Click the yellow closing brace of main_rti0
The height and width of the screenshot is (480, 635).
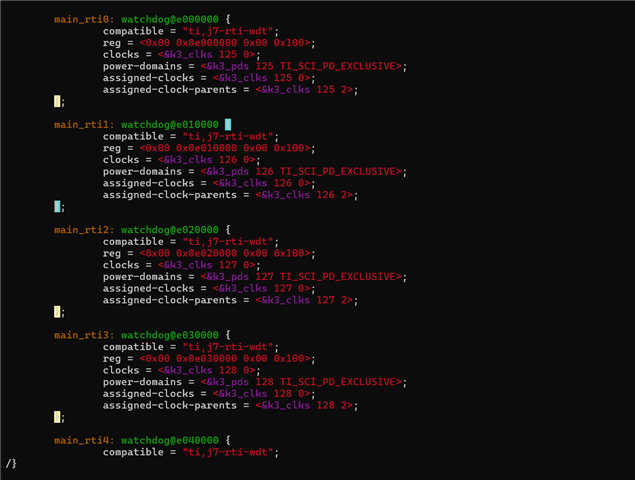(x=57, y=101)
